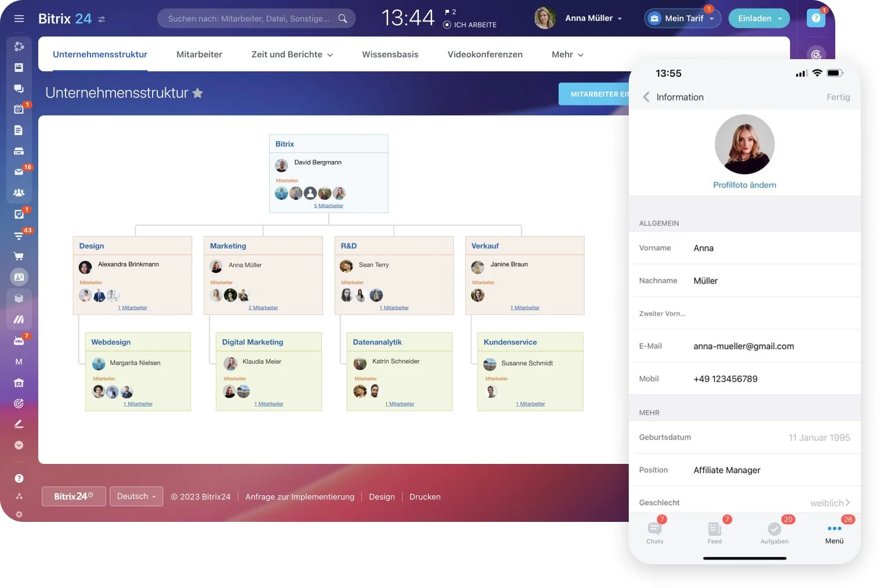884x588 pixels.
Task: Open the Tasks icon in the left sidebar
Action: pos(19,214)
